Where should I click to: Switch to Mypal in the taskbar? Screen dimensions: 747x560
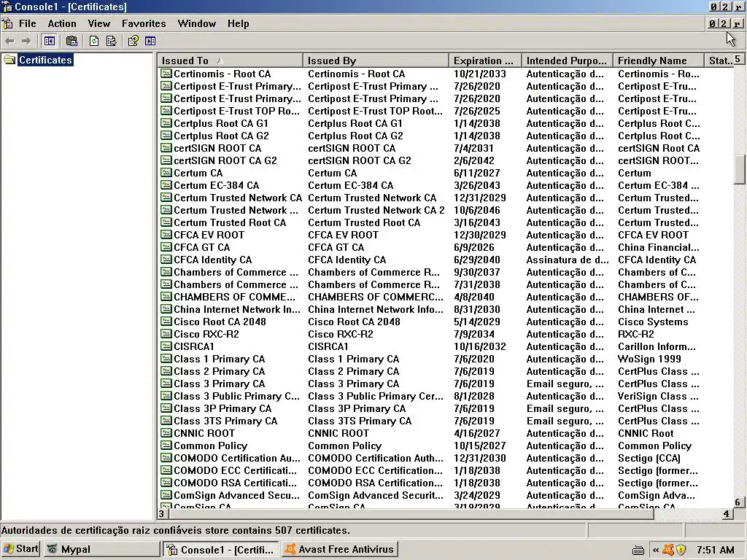101,549
